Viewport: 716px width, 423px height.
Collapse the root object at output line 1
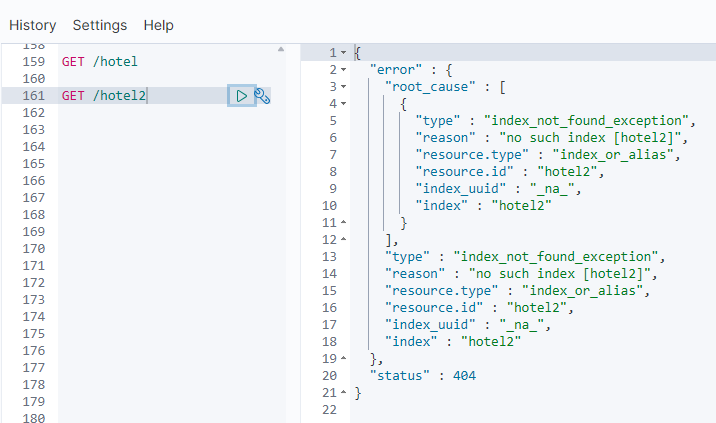pos(343,53)
